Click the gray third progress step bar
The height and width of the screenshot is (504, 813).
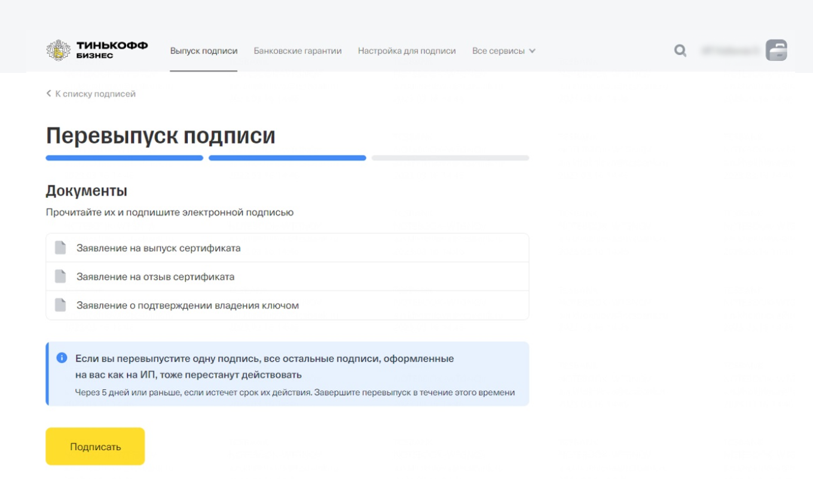[450, 158]
